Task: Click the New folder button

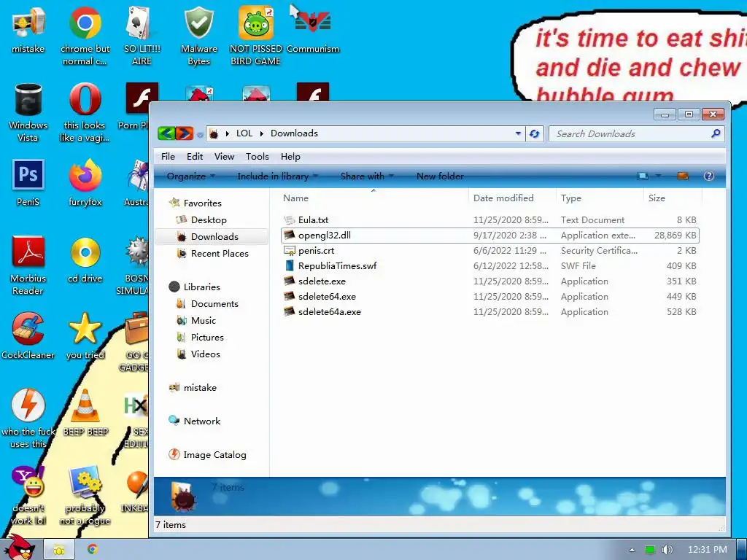Action: [x=440, y=176]
